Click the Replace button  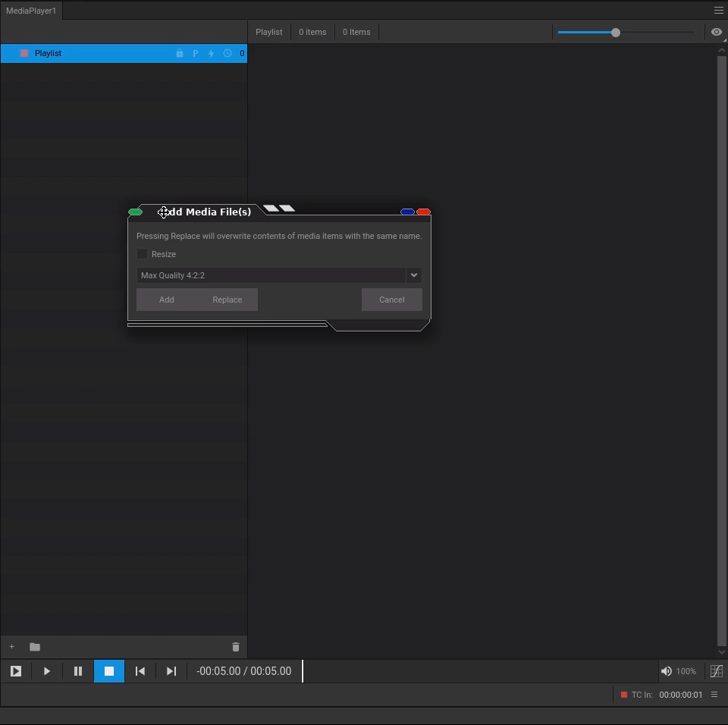coord(227,300)
